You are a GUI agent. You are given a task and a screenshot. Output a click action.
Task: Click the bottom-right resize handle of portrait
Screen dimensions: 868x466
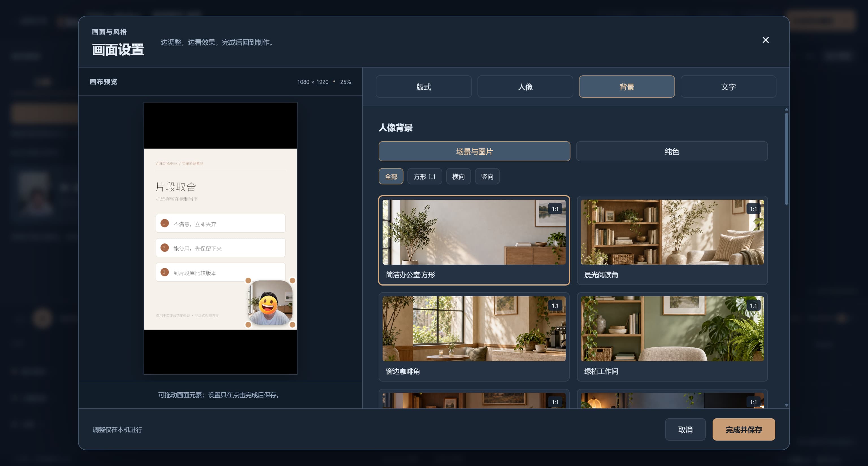(292, 325)
